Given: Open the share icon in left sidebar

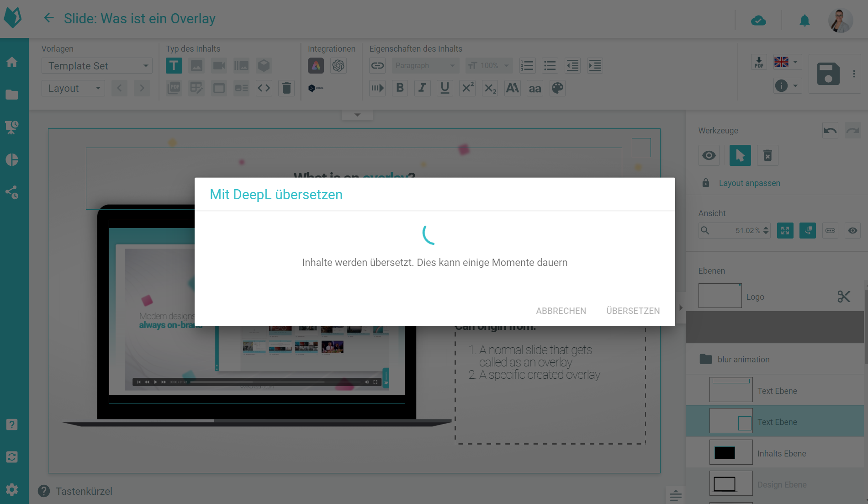Looking at the screenshot, I should coord(12,192).
